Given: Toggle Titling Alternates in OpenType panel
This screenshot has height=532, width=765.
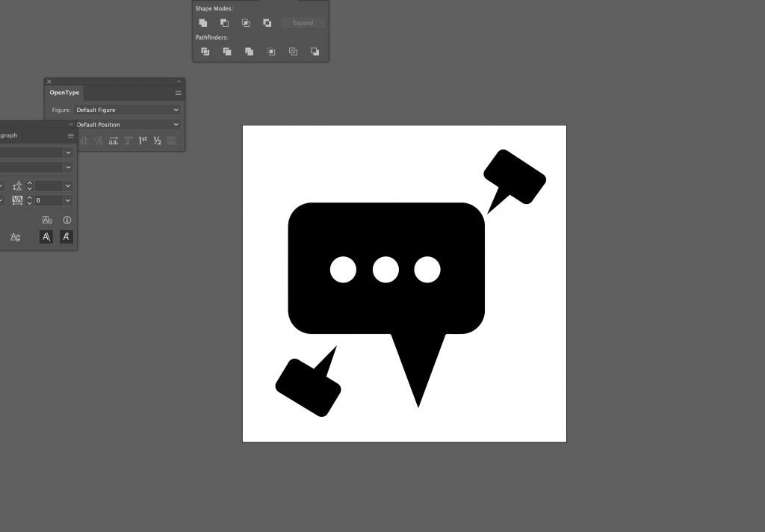Looking at the screenshot, I should pos(128,141).
